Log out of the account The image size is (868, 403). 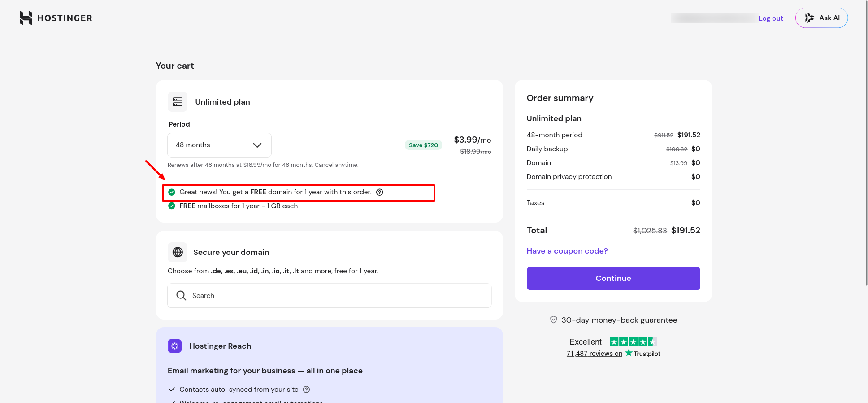(x=771, y=18)
